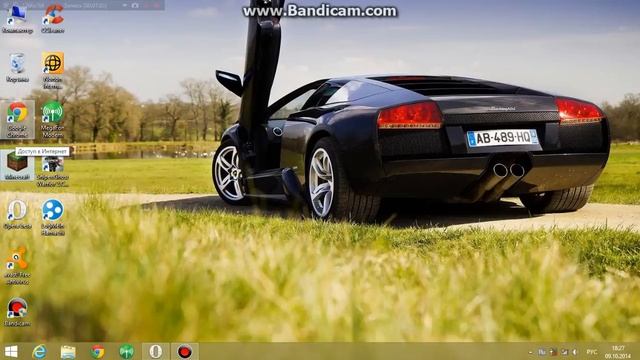Image resolution: width=640 pixels, height=360 pixels.
Task: Click the Chrome taskbar icon
Action: pos(97,351)
